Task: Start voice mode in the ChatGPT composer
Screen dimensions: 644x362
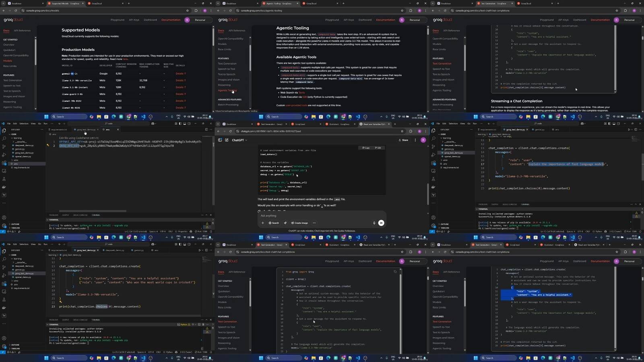Action: coord(381,223)
